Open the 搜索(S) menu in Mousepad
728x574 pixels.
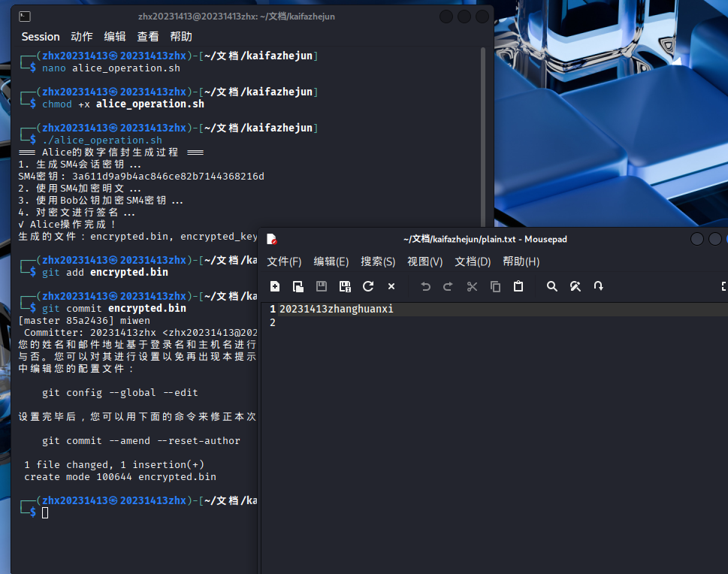(x=378, y=261)
